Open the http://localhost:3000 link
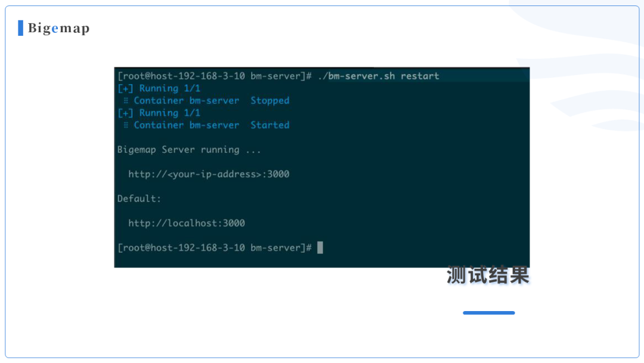Screen dimensions: 644x363 click(x=187, y=223)
